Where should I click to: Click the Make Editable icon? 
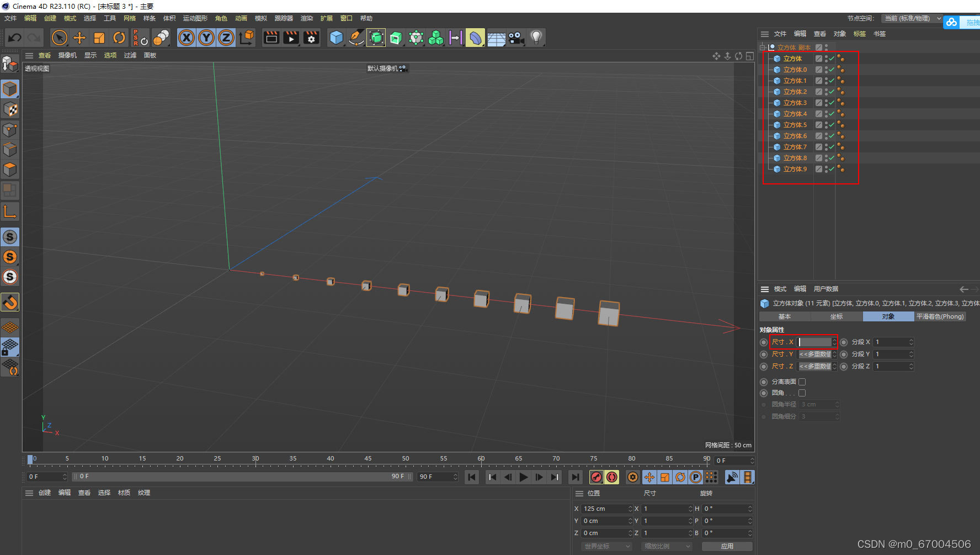[x=10, y=64]
